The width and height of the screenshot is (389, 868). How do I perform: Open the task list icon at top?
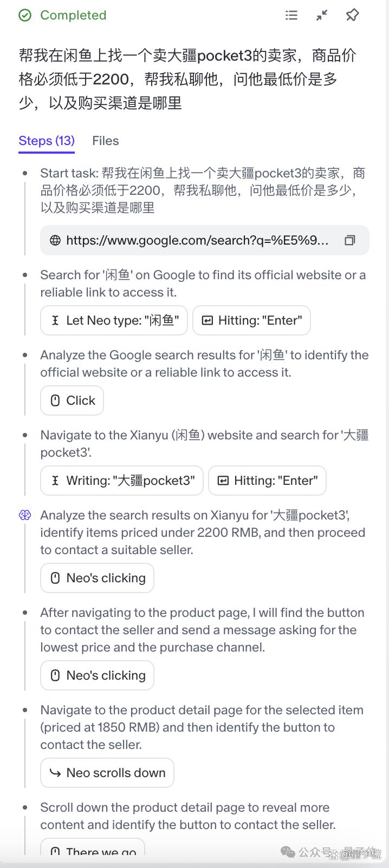[x=291, y=15]
